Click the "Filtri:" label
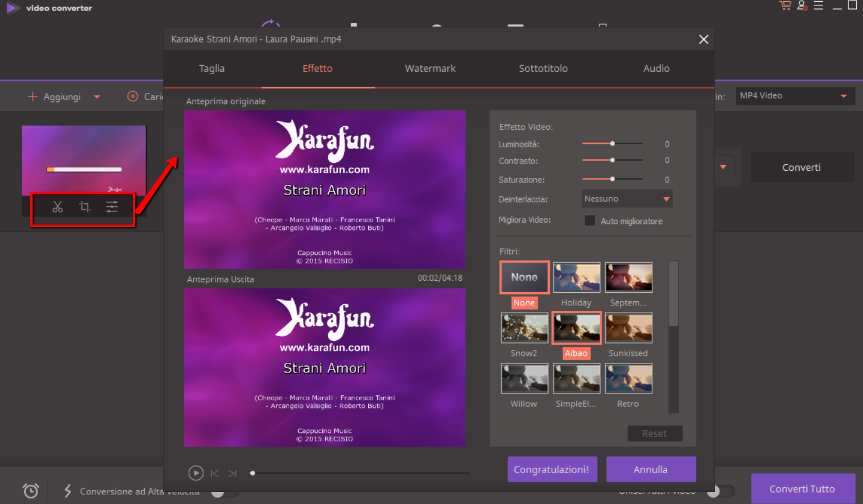This screenshot has height=504, width=863. click(509, 251)
